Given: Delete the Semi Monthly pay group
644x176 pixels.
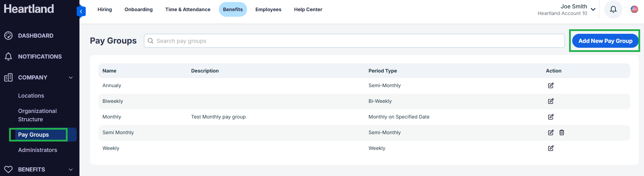Looking at the screenshot, I should [x=562, y=132].
